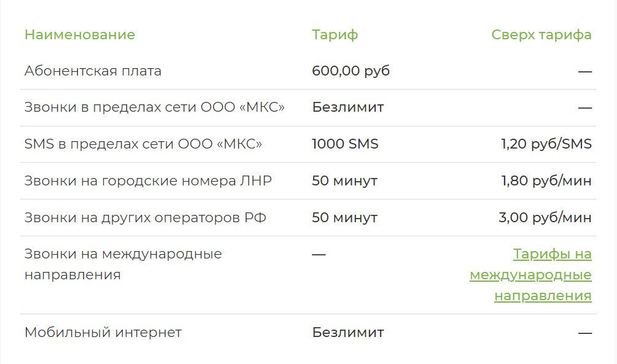This screenshot has height=364, width=617.
Task: Click 50 минут in the городские номера row
Action: tap(344, 181)
